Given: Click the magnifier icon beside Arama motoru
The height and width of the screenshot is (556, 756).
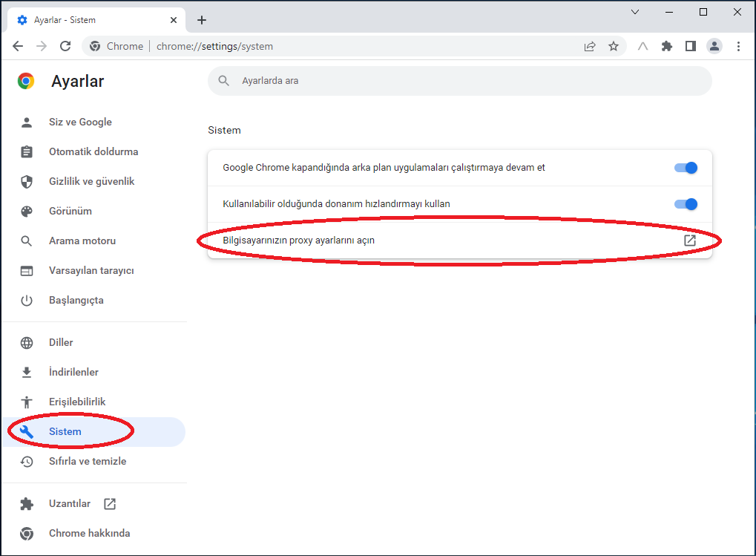Looking at the screenshot, I should [27, 241].
